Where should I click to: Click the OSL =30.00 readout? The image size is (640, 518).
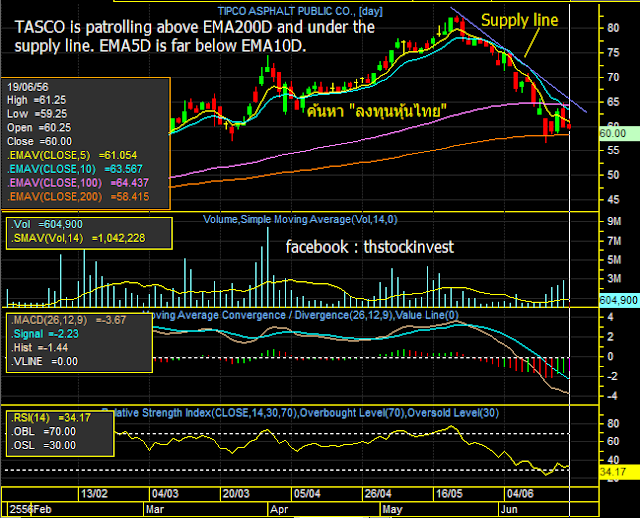(43, 445)
